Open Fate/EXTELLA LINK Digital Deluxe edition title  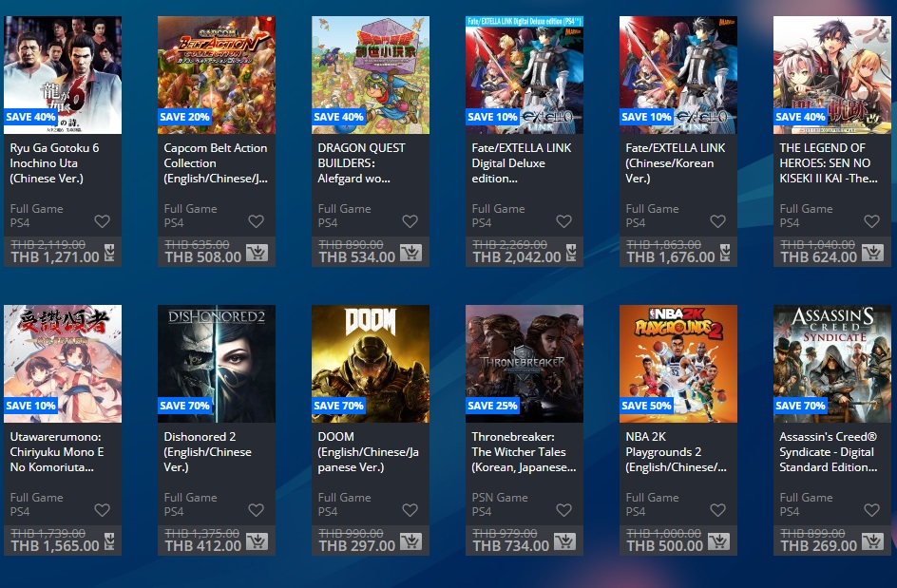[521, 163]
